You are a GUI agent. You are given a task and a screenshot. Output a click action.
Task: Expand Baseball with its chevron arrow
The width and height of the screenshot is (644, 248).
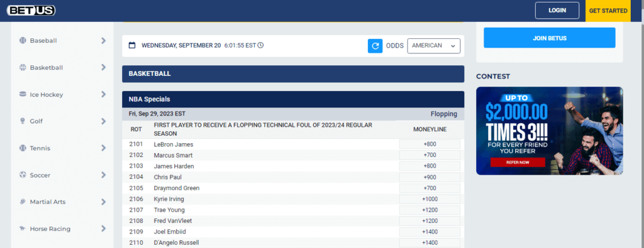tap(104, 41)
